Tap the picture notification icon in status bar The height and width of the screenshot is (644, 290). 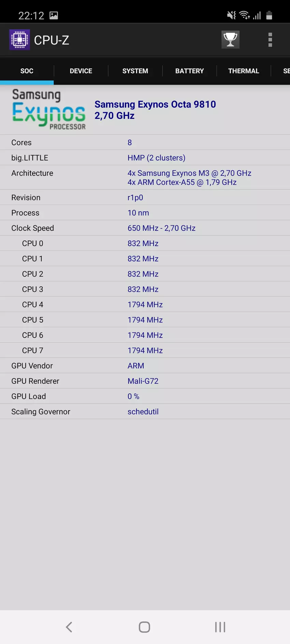click(54, 15)
